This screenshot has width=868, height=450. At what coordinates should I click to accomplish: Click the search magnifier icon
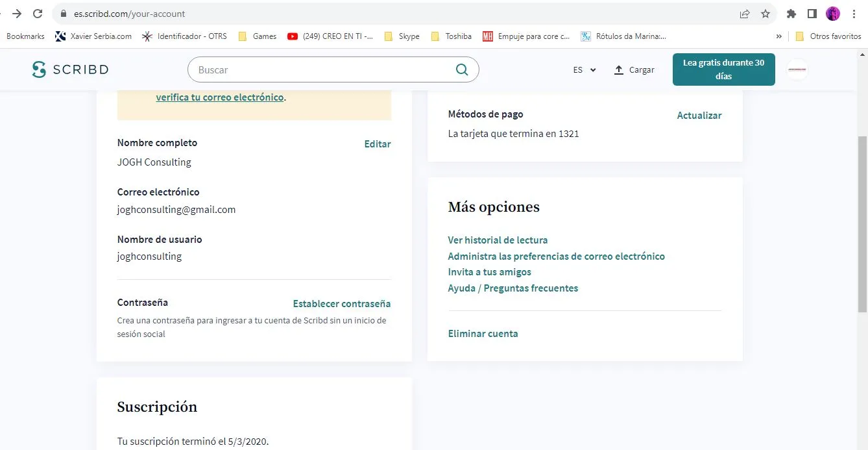(462, 69)
